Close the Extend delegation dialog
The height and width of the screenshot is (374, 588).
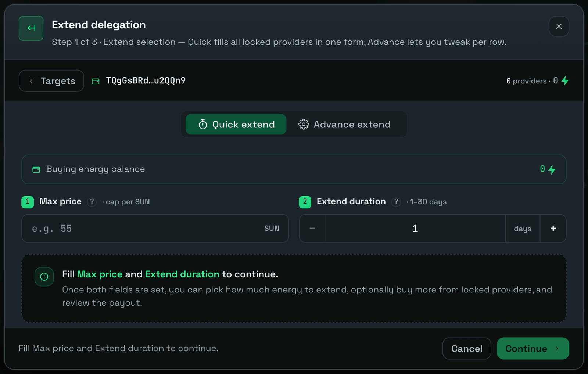pos(559,26)
